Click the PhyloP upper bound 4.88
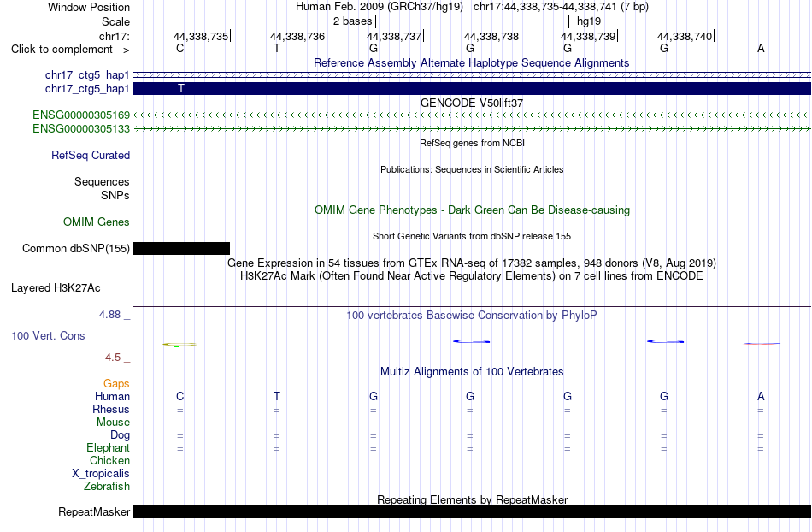The image size is (812, 532). (x=109, y=315)
